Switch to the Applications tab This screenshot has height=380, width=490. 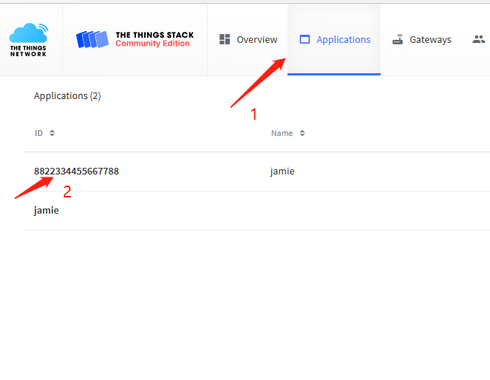coord(334,39)
